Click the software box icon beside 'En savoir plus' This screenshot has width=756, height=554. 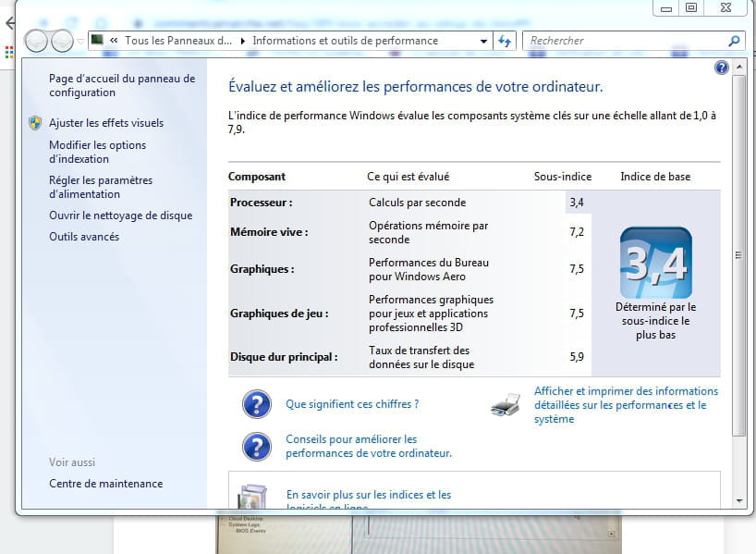click(x=252, y=496)
